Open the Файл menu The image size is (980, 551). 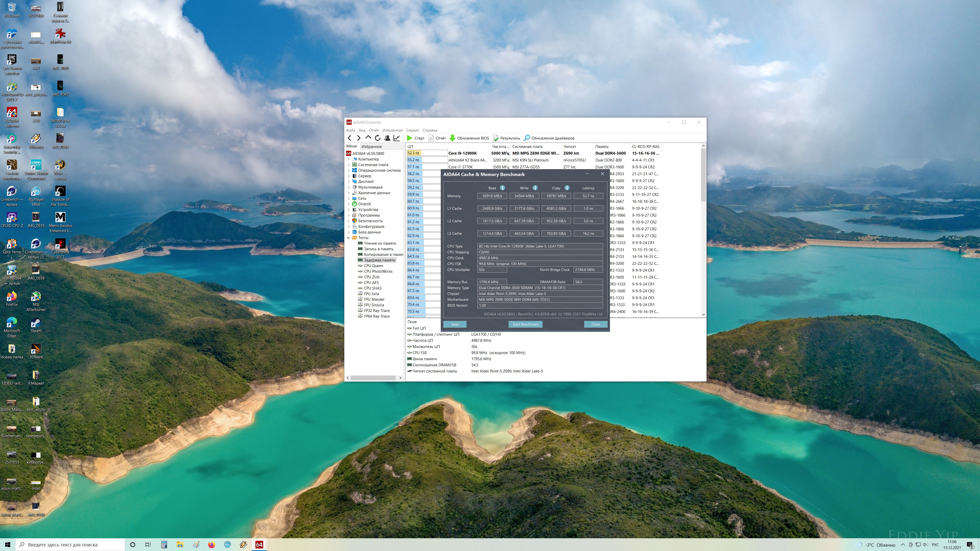pos(350,130)
